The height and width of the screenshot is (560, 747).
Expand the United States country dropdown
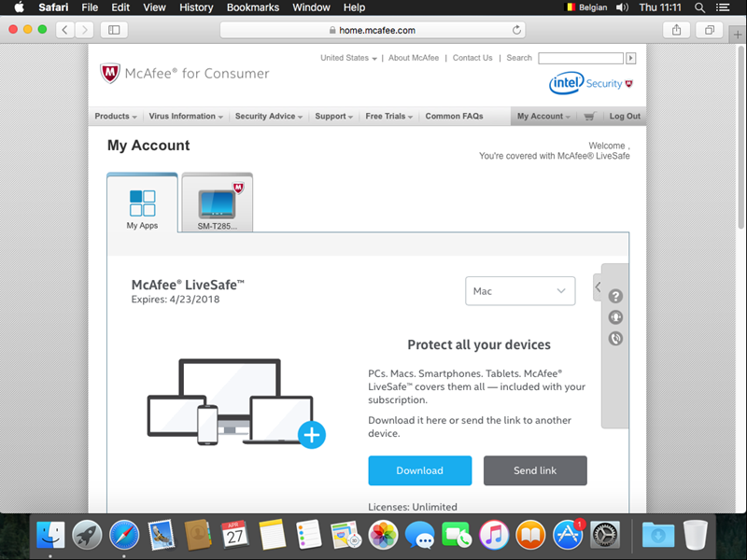click(x=348, y=58)
